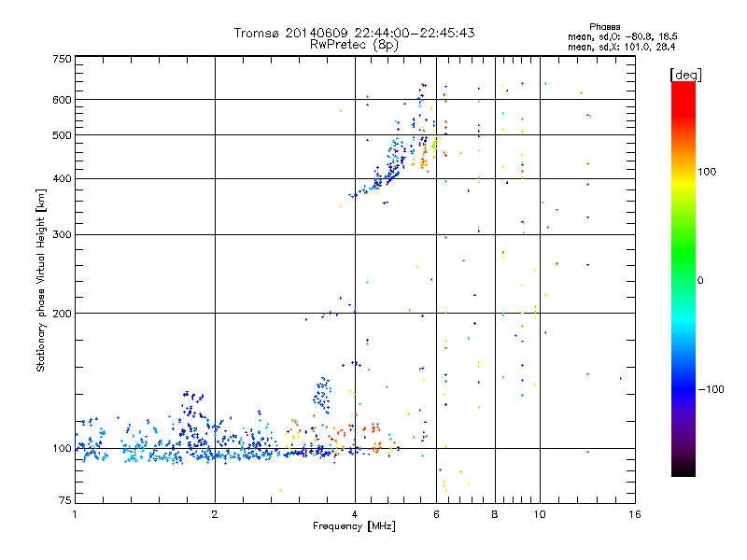Click the '16' x-axis tick label
747x560 pixels.
click(x=635, y=514)
